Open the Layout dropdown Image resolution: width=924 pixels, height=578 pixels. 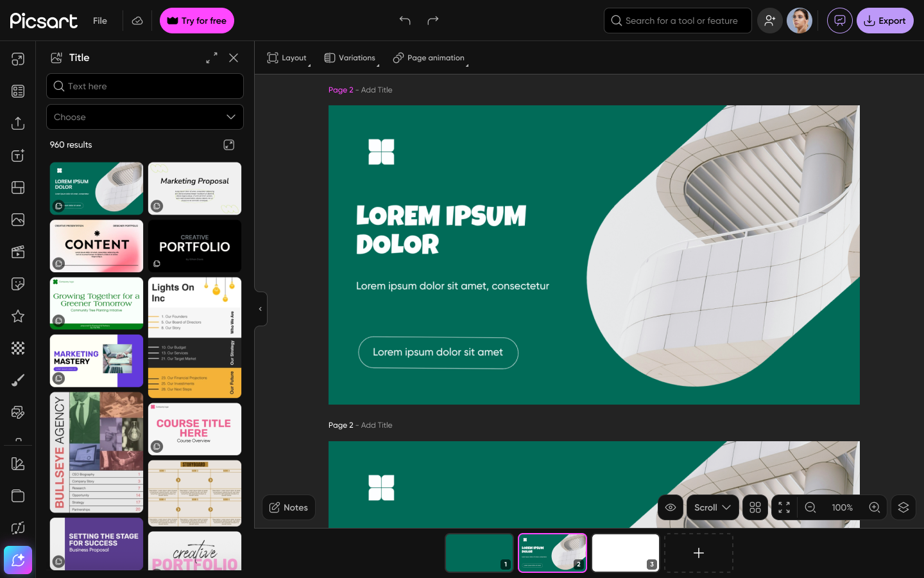[287, 58]
